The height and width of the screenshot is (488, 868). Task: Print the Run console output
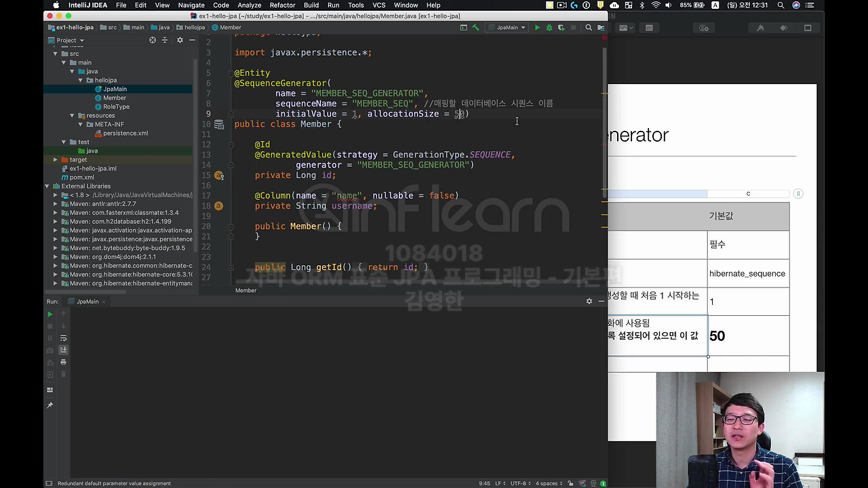click(x=63, y=363)
